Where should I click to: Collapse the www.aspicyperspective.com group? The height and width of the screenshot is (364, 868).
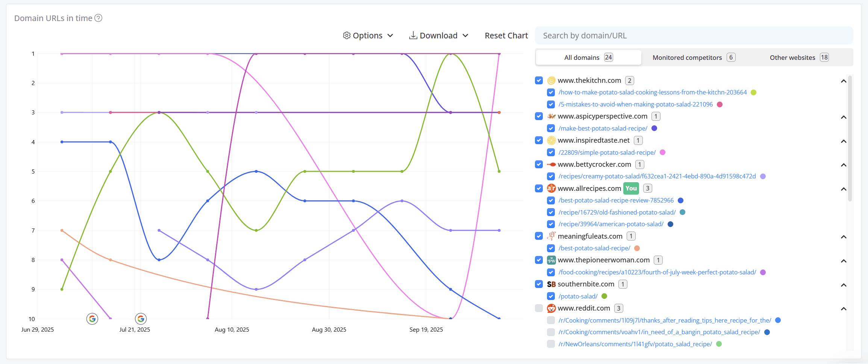tap(844, 117)
